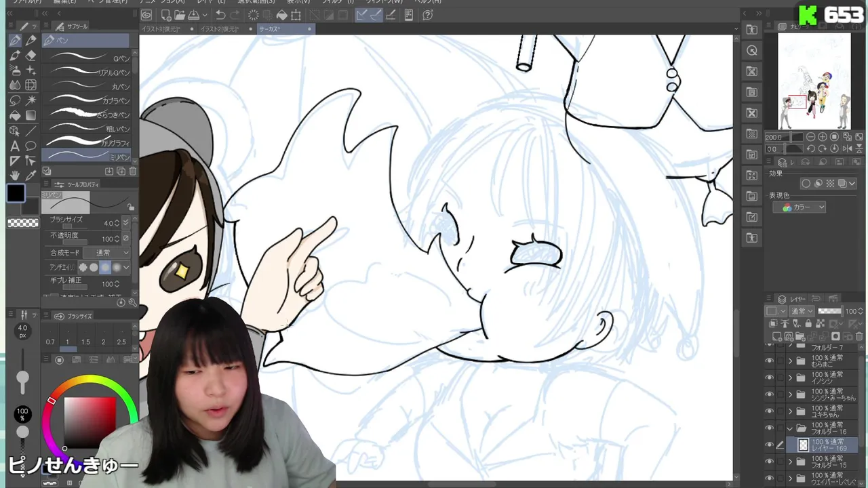
Task: Expand the イノシシ folder
Action: click(x=790, y=378)
